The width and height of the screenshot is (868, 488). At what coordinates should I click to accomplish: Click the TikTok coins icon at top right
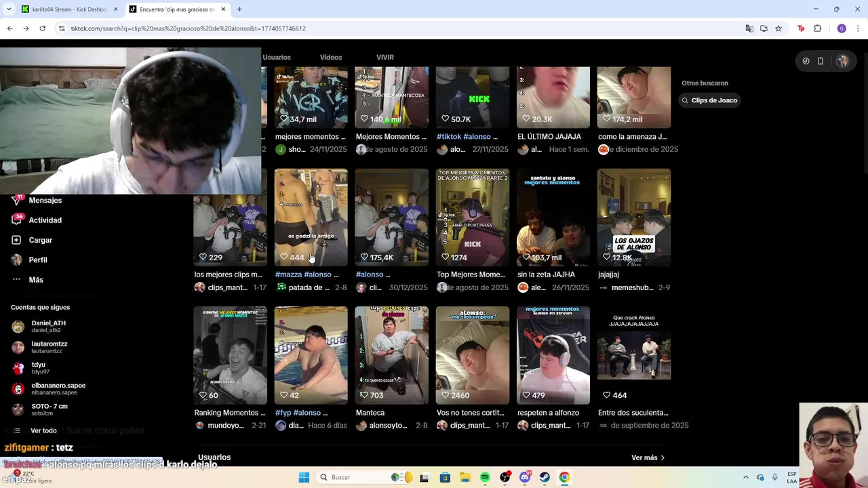(x=806, y=61)
